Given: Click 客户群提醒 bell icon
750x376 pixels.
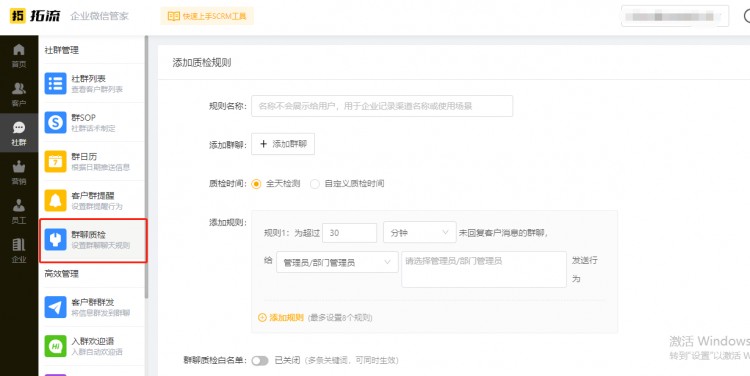Looking at the screenshot, I should click(x=55, y=200).
